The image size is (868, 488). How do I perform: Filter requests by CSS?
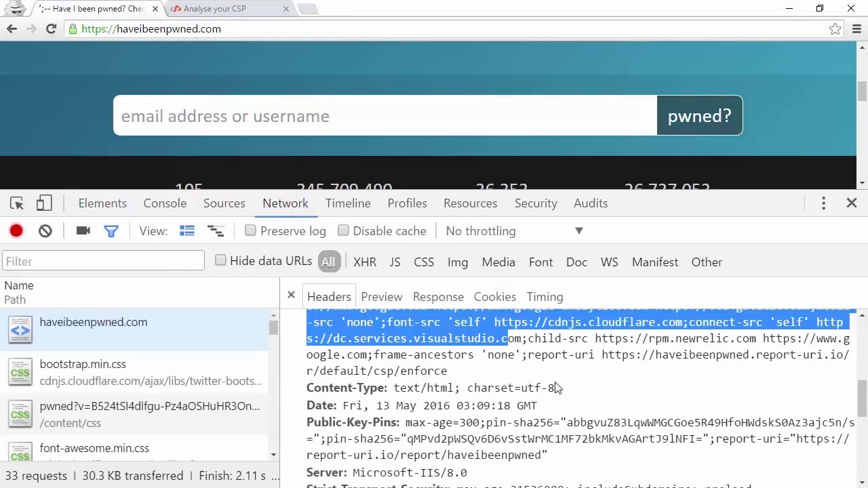click(x=424, y=262)
